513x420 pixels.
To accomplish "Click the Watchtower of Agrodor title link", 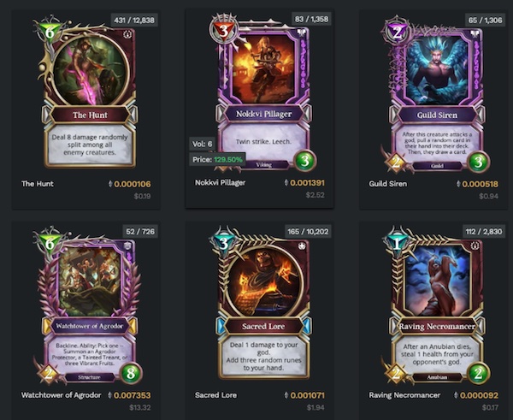I will (62, 395).
